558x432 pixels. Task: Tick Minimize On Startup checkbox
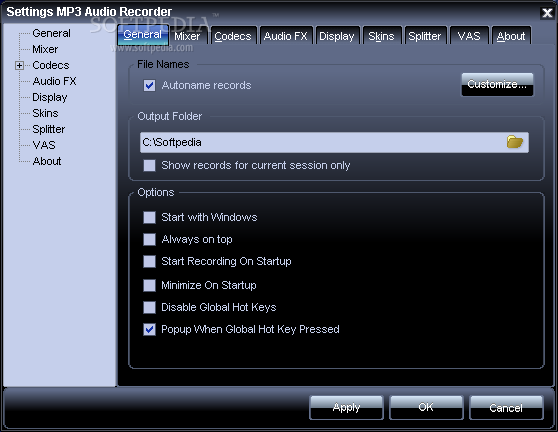pyautogui.click(x=149, y=285)
